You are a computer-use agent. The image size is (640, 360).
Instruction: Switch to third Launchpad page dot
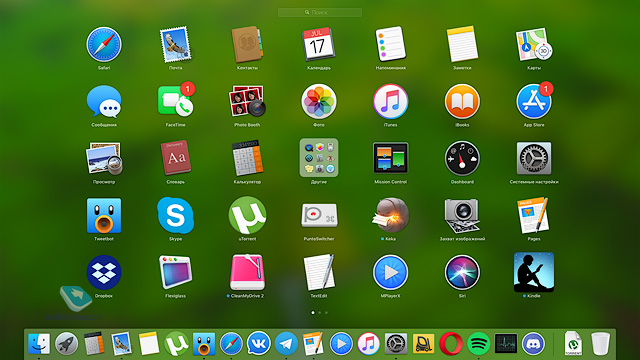click(x=326, y=313)
